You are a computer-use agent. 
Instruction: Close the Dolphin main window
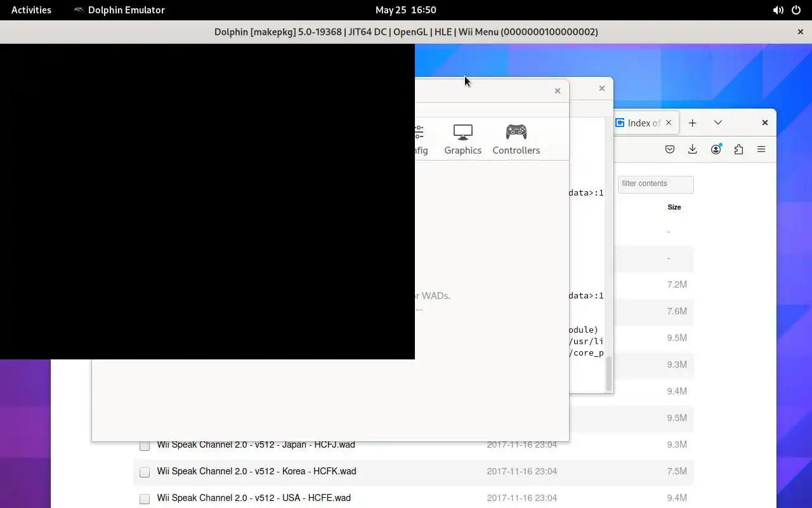[x=558, y=91]
